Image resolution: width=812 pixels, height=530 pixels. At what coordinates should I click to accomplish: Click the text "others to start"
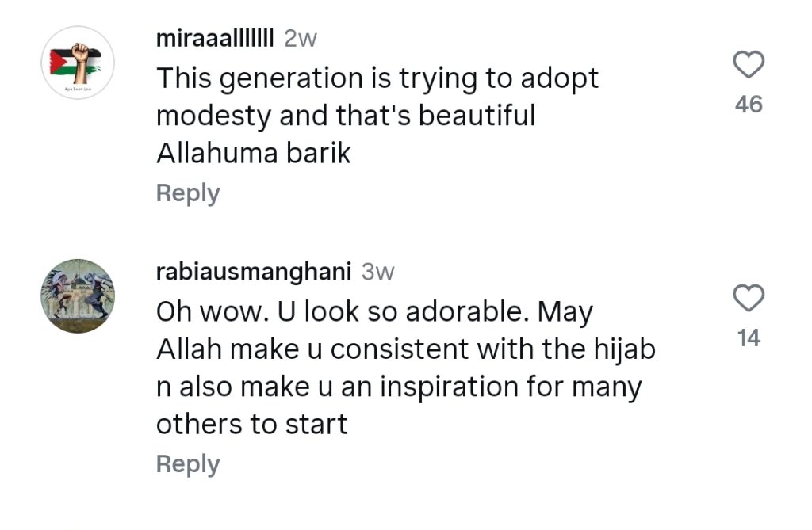252,425
